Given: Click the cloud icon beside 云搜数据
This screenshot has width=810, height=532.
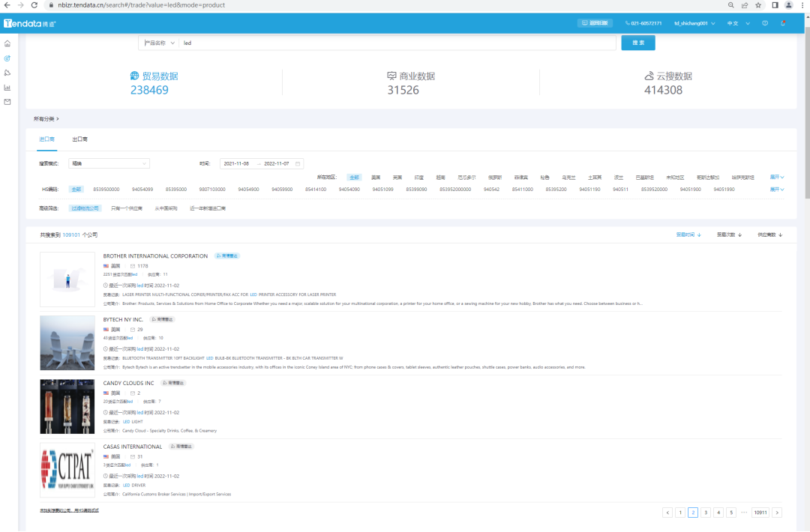Looking at the screenshot, I should coord(649,76).
